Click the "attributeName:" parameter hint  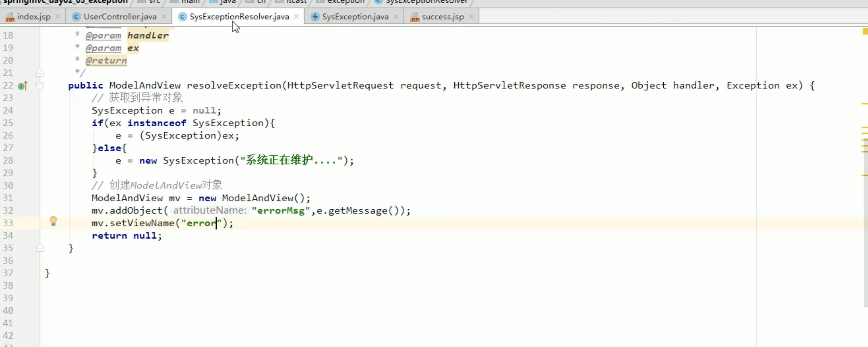210,211
